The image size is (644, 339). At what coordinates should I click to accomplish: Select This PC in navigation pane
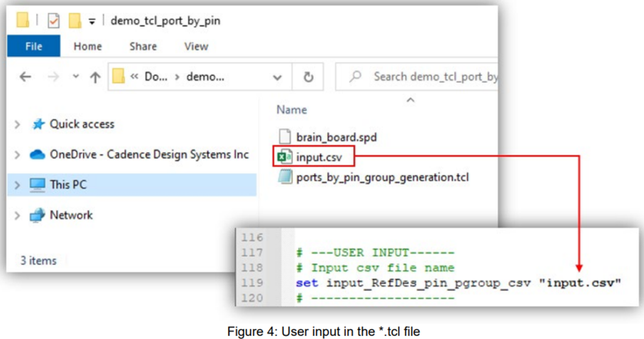68,185
